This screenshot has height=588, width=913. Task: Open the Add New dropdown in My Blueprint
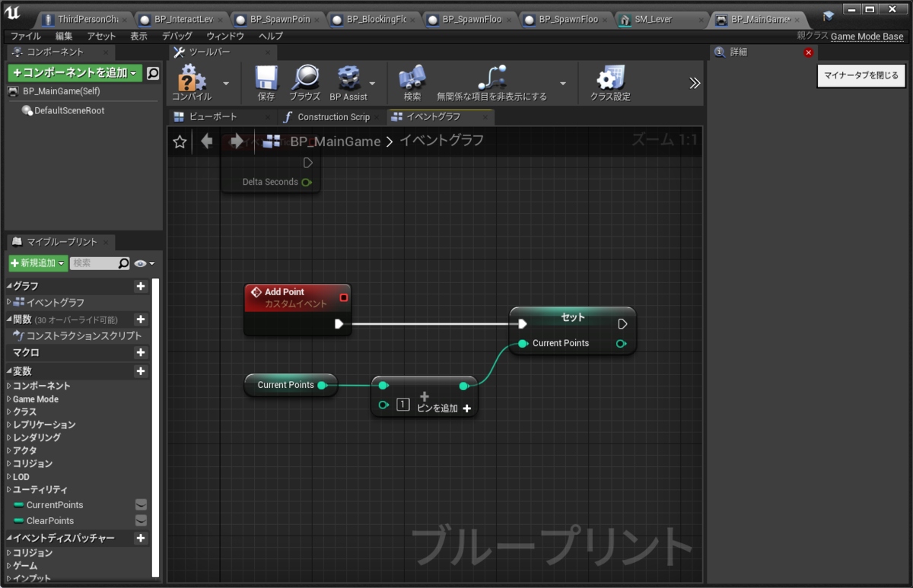37,263
